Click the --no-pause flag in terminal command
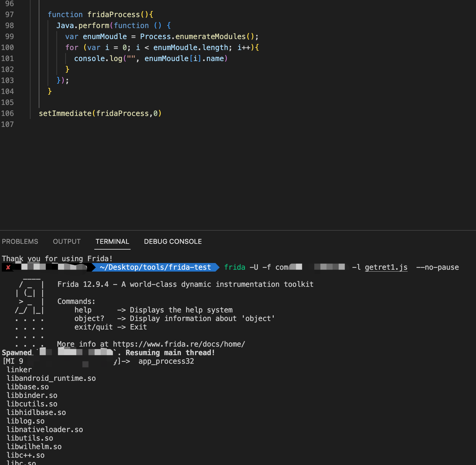 coord(437,267)
